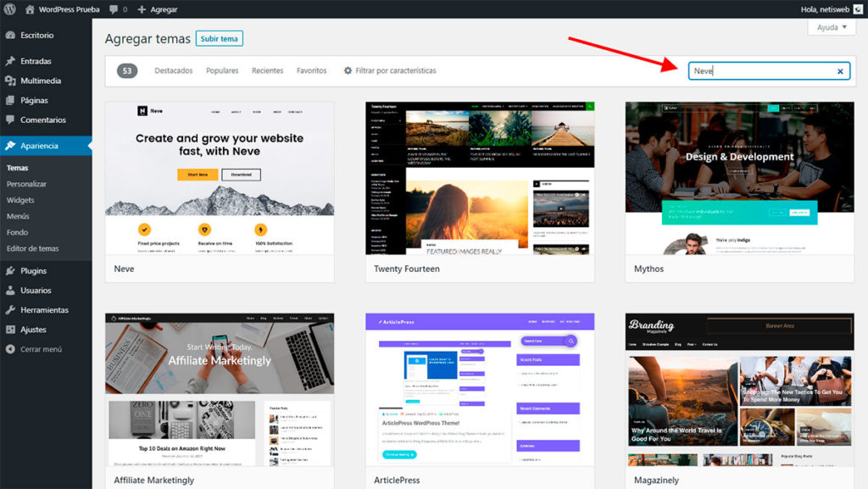Select the Neve theme thumbnail

[x=220, y=178]
